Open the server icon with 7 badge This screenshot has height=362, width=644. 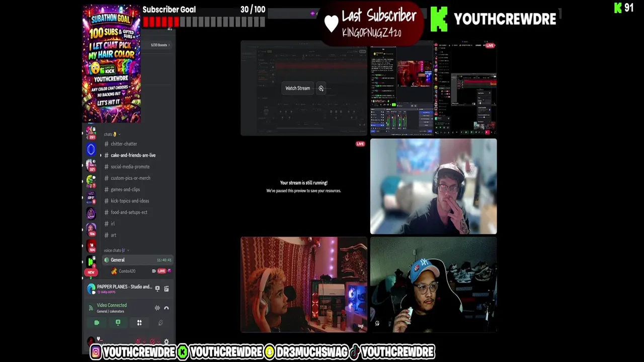pyautogui.click(x=91, y=181)
